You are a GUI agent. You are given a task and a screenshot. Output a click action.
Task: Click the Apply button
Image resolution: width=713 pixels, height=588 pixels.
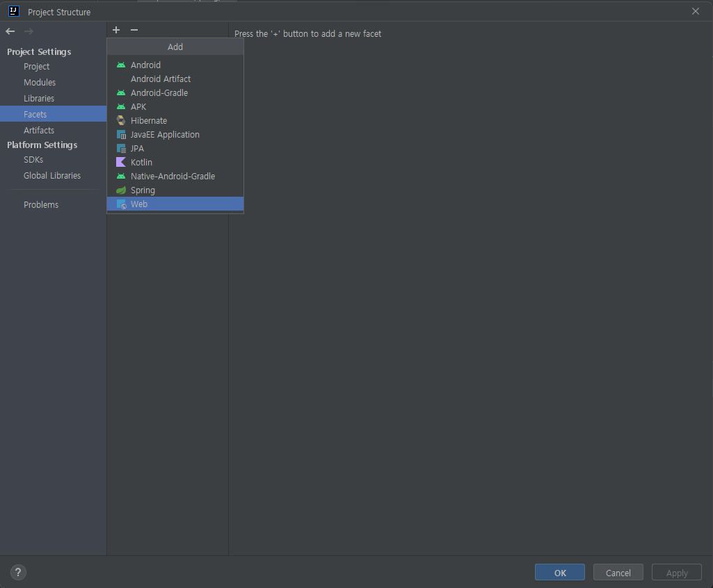pyautogui.click(x=677, y=573)
